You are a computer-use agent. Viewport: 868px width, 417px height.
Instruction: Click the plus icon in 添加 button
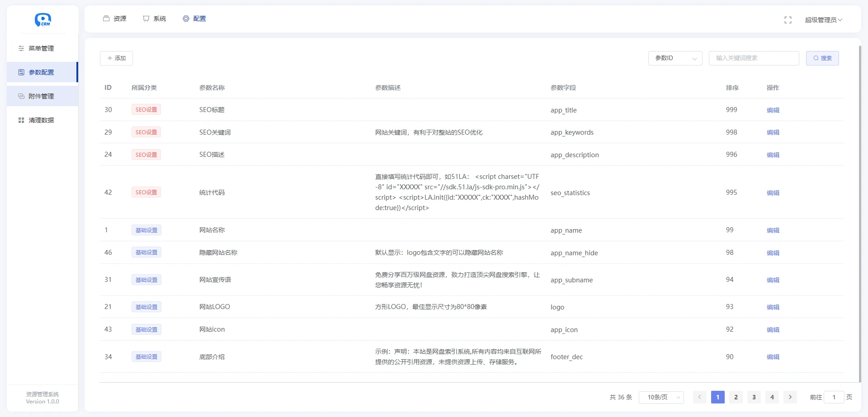click(109, 58)
